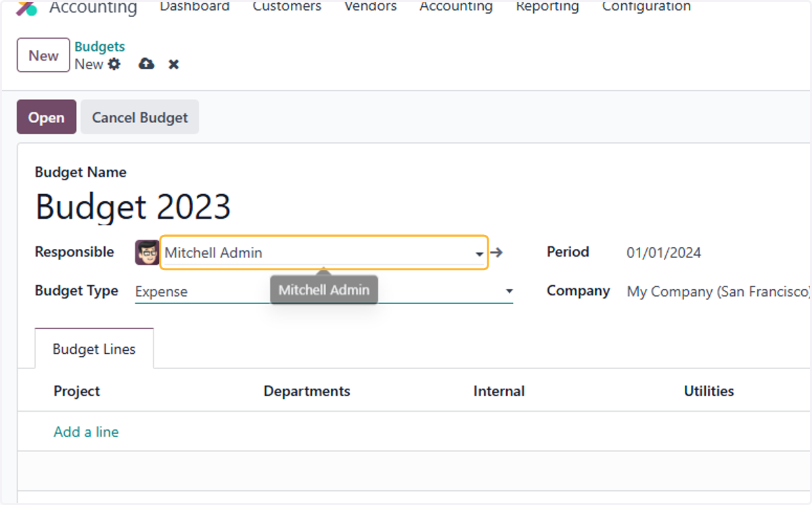Open the Customers menu

coord(287,7)
